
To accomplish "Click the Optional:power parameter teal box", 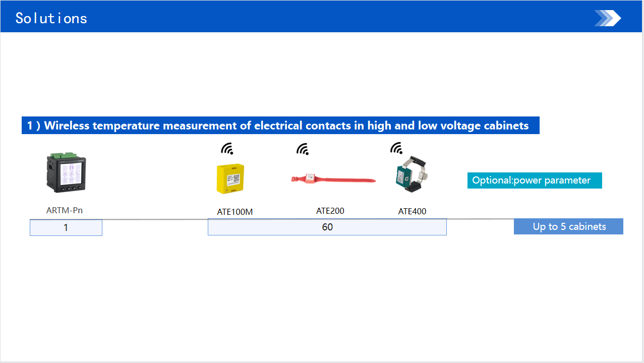I will point(535,180).
